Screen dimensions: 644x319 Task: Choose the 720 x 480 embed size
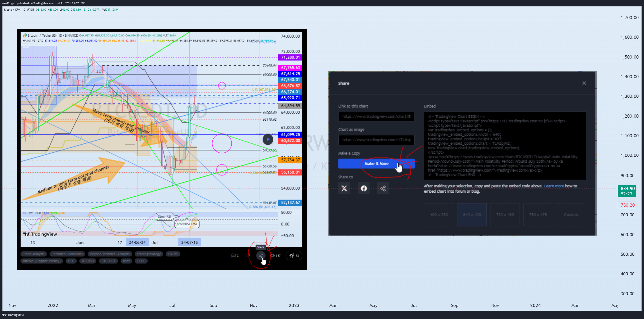coord(505,215)
